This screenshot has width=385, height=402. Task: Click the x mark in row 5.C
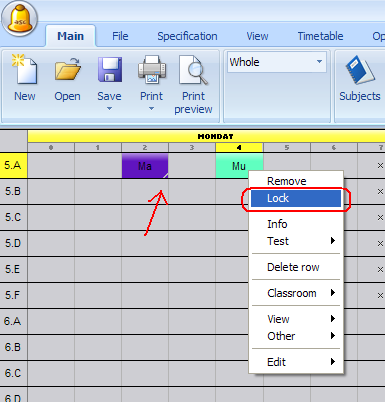[x=380, y=218]
